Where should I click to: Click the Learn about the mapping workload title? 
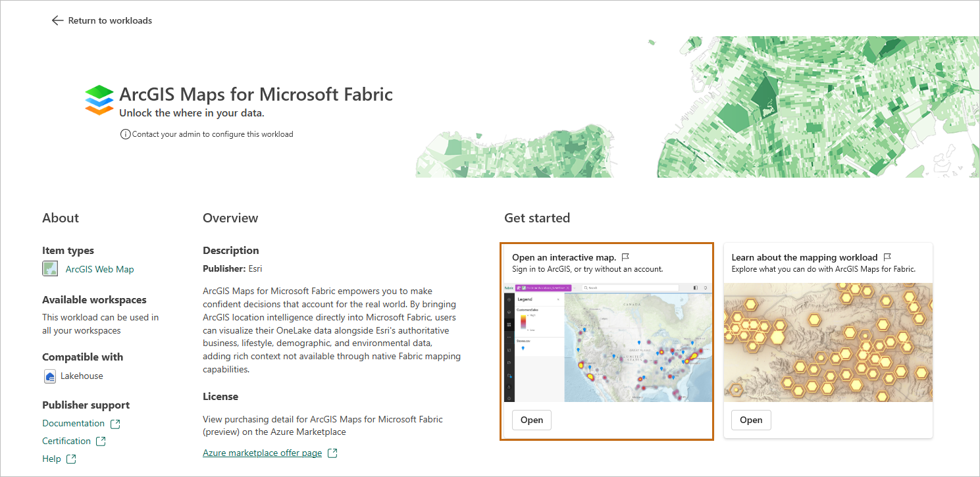click(x=804, y=257)
